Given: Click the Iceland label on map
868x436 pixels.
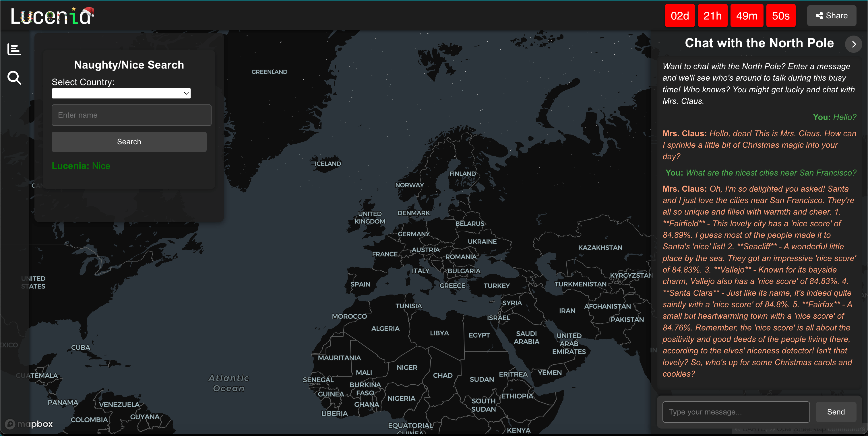Looking at the screenshot, I should pos(328,164).
